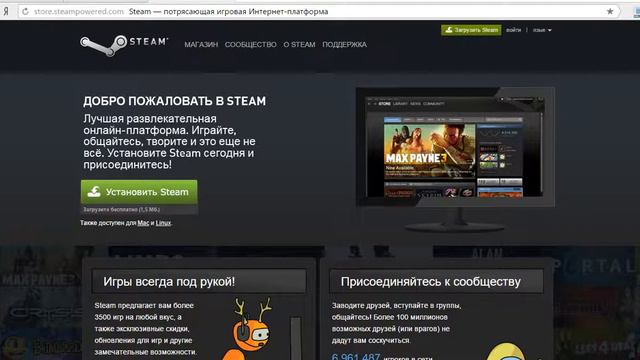Follow the Linux download link
Image resolution: width=640 pixels, height=360 pixels.
pyautogui.click(x=163, y=223)
